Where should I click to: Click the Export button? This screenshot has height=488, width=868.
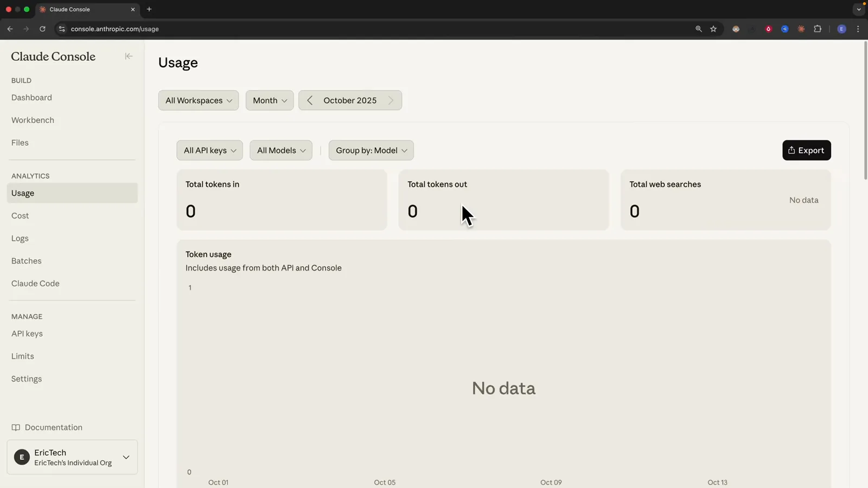[x=806, y=150]
